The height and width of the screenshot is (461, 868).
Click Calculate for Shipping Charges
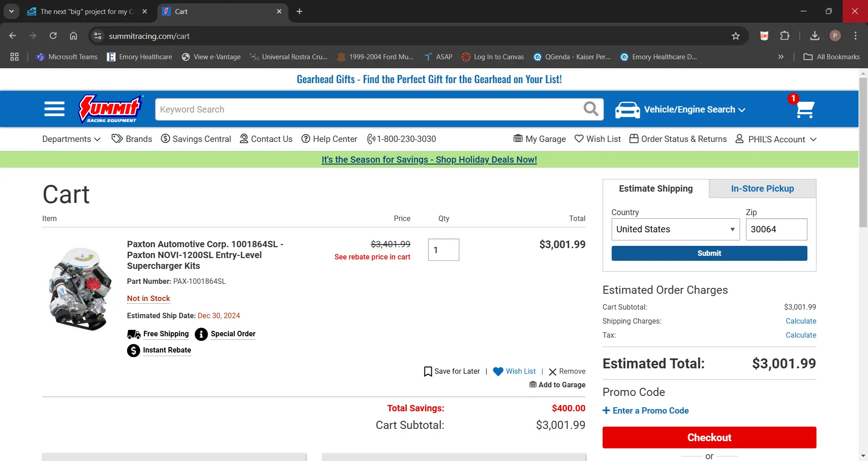[801, 321]
